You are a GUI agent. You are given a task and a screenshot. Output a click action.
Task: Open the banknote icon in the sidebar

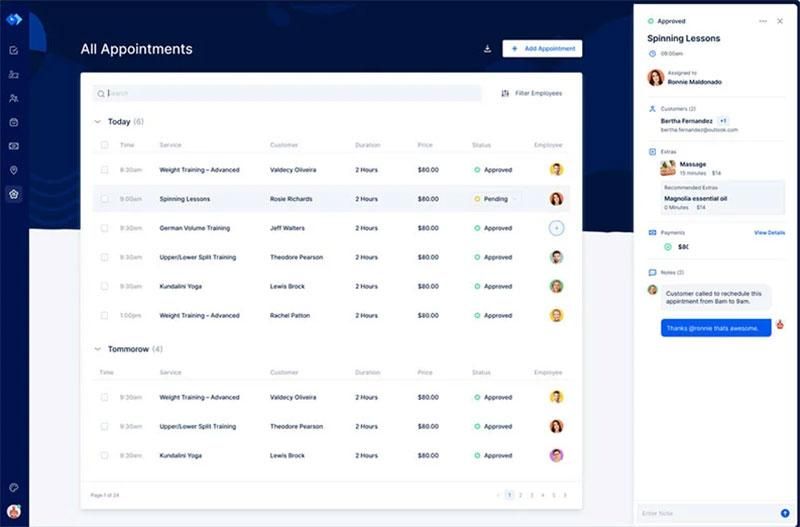click(x=14, y=146)
